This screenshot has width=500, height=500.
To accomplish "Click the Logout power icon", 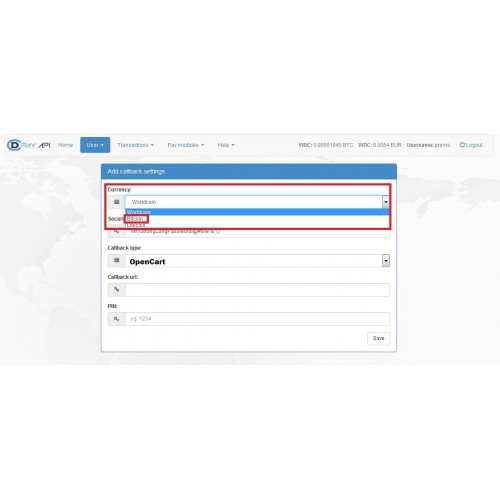I will [462, 145].
